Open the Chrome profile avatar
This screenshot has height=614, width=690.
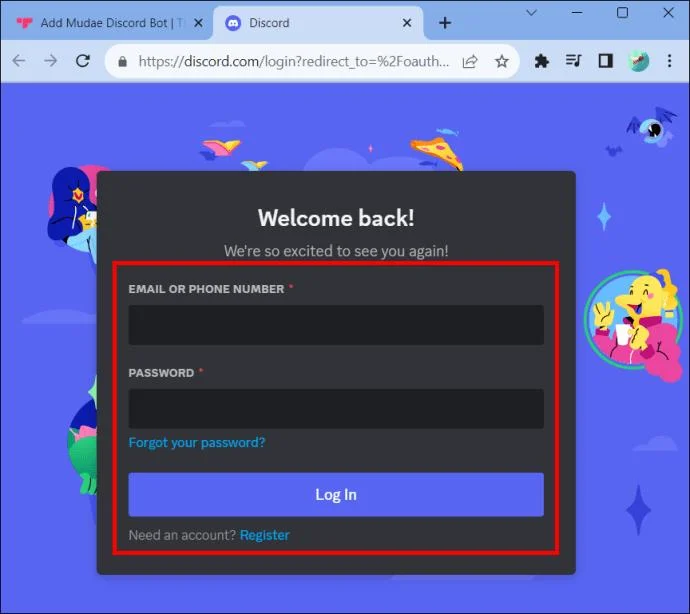point(638,61)
